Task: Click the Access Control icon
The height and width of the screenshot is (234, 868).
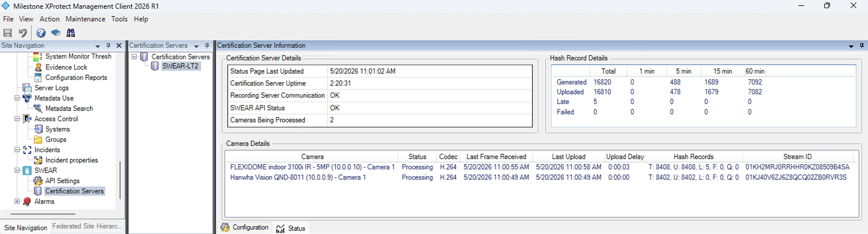Action: point(27,119)
